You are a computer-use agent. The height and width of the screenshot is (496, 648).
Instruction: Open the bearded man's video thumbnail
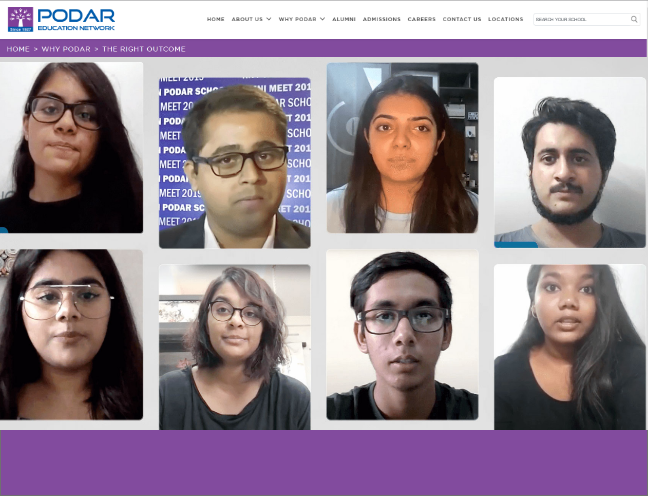coord(570,162)
